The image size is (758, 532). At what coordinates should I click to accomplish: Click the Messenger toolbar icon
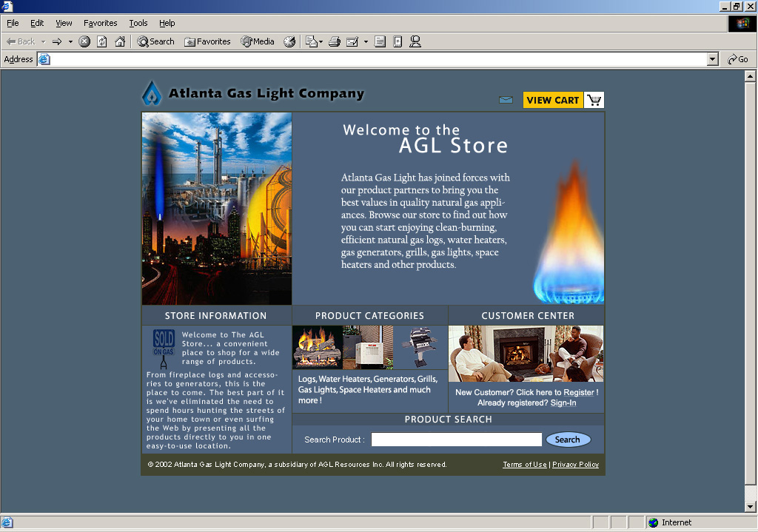(415, 41)
